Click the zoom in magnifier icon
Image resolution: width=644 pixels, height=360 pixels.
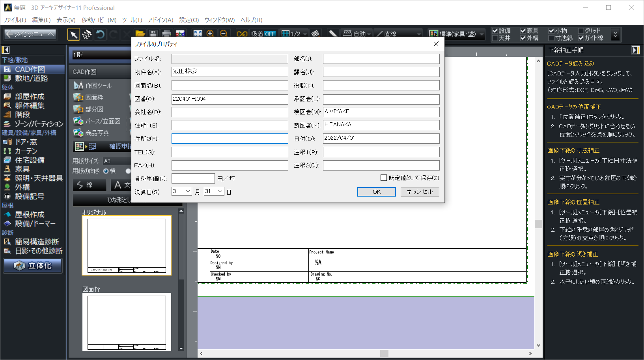tap(210, 34)
